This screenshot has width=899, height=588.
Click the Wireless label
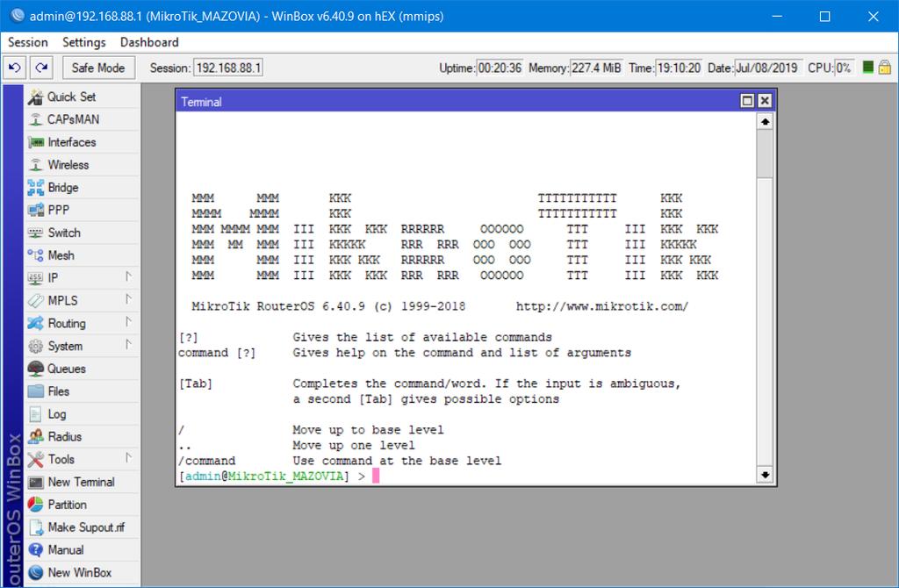coord(68,164)
